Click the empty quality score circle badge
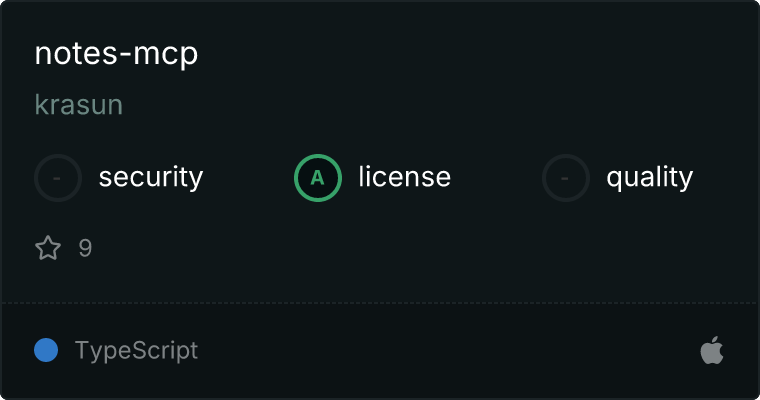The height and width of the screenshot is (400, 760). coord(565,178)
